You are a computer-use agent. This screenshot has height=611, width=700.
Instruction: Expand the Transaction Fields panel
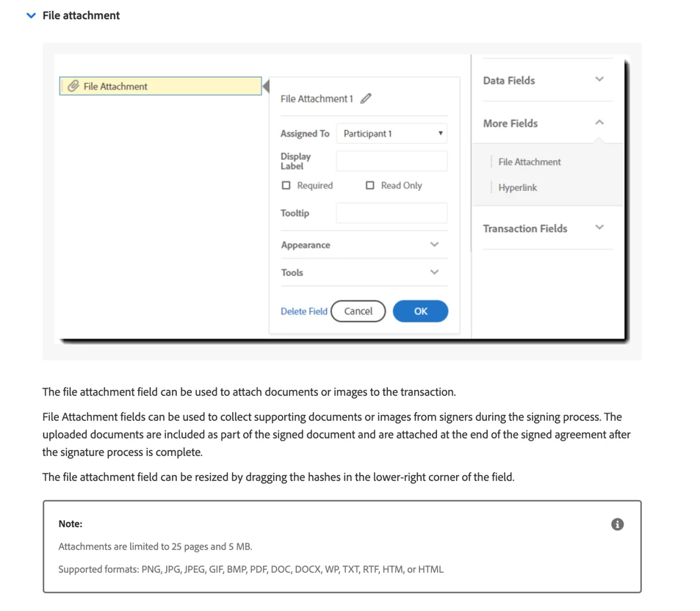point(547,228)
